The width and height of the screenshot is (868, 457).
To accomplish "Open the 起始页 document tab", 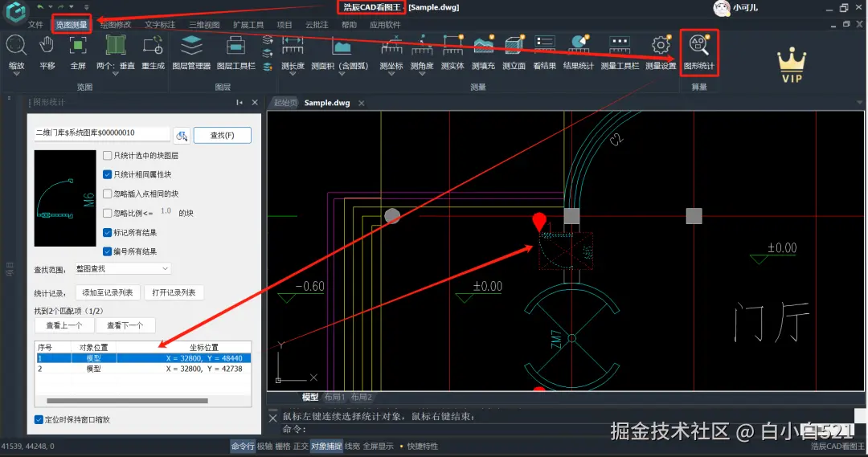I will click(x=285, y=103).
